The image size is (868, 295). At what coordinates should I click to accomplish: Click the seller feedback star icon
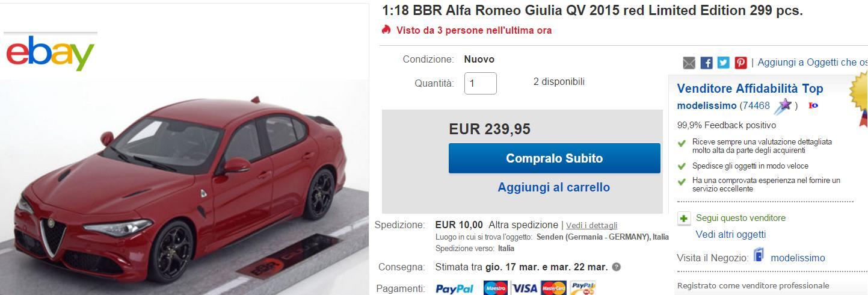point(783,106)
